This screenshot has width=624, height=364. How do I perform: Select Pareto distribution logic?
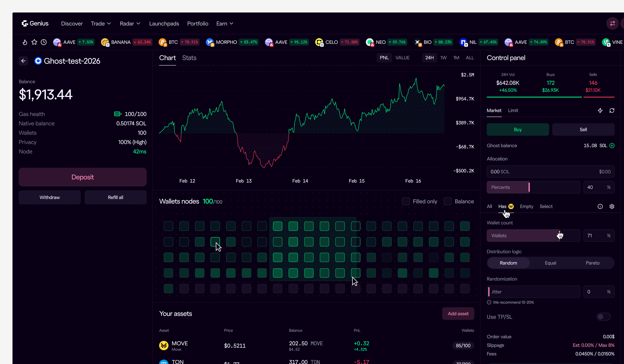coord(592,263)
